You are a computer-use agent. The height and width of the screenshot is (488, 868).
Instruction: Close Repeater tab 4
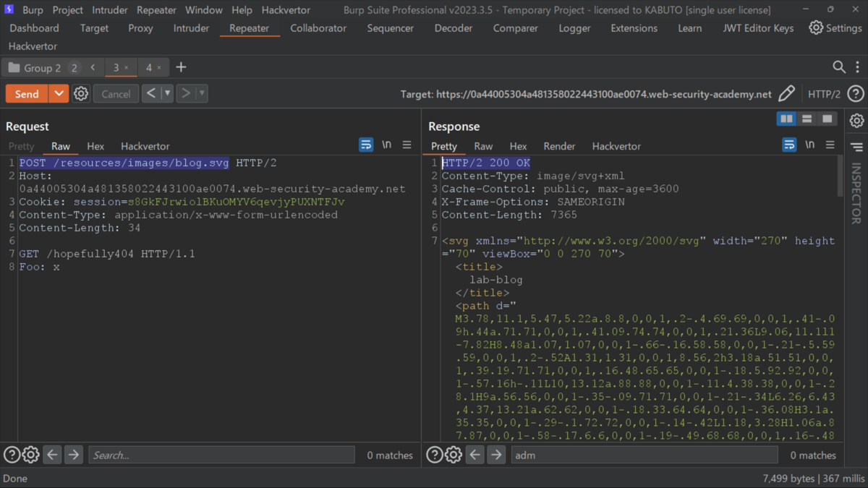(159, 67)
